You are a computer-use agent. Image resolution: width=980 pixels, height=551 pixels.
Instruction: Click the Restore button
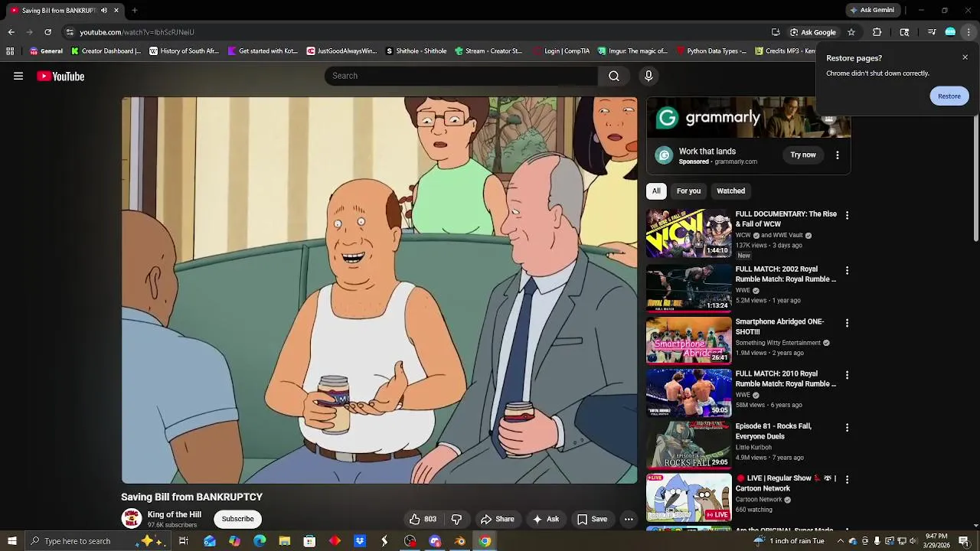tap(949, 96)
